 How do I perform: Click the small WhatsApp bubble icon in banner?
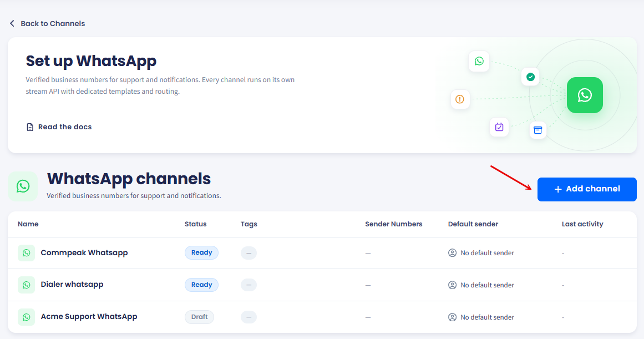(479, 61)
